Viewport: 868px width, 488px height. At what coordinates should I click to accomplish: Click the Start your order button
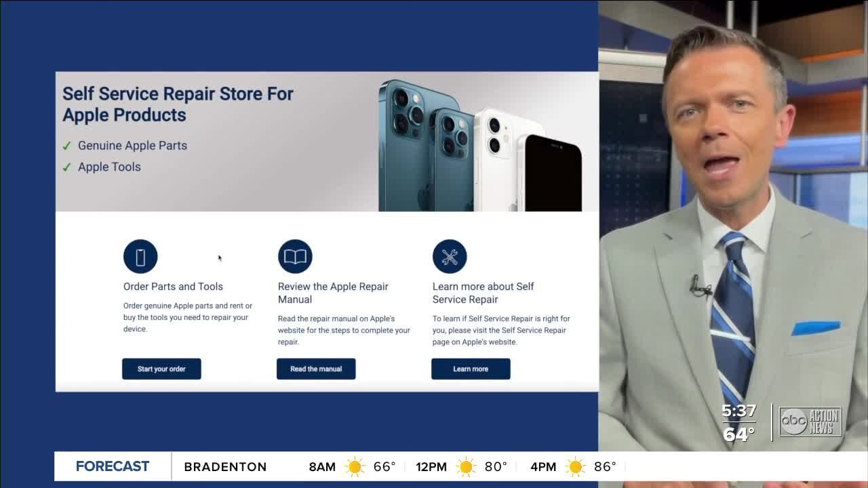(x=161, y=369)
